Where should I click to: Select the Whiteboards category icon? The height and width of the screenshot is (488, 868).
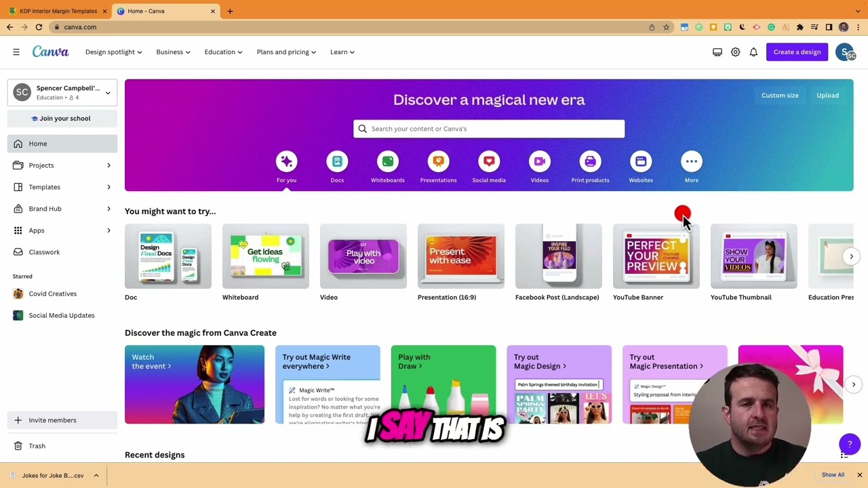coord(388,161)
